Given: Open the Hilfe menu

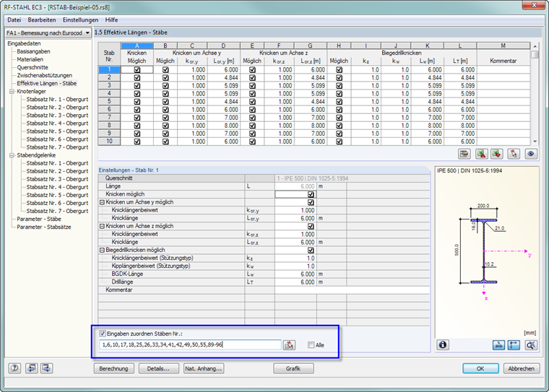Looking at the screenshot, I should tap(111, 20).
